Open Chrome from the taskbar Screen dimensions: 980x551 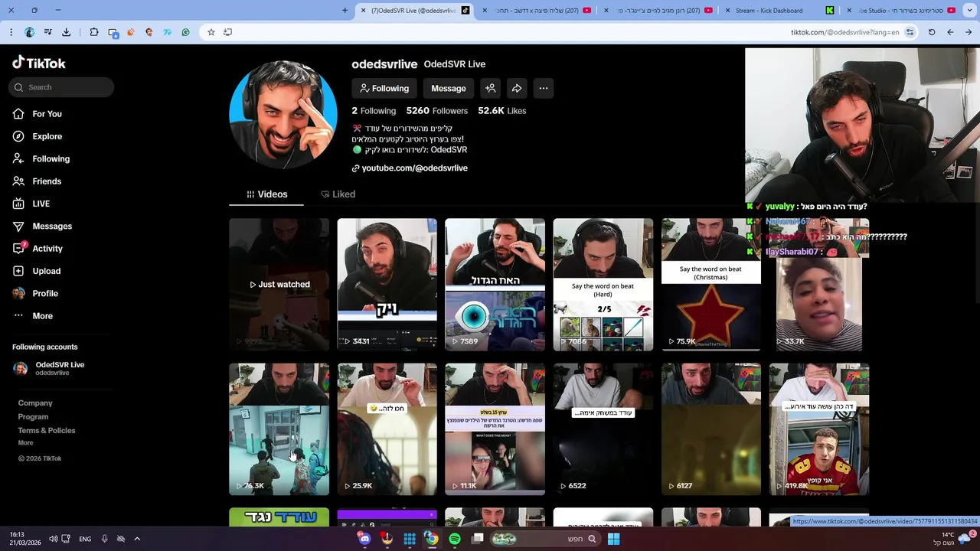click(432, 539)
